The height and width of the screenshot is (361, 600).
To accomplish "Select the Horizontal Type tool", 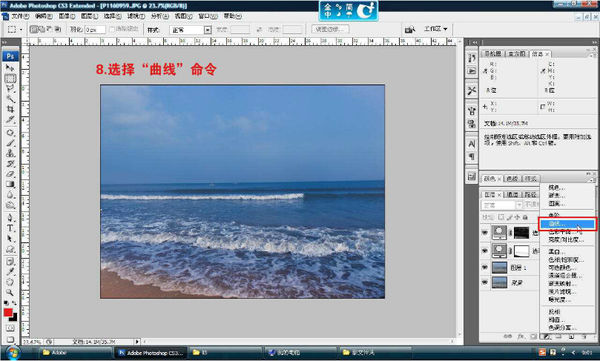I will pos(10,228).
